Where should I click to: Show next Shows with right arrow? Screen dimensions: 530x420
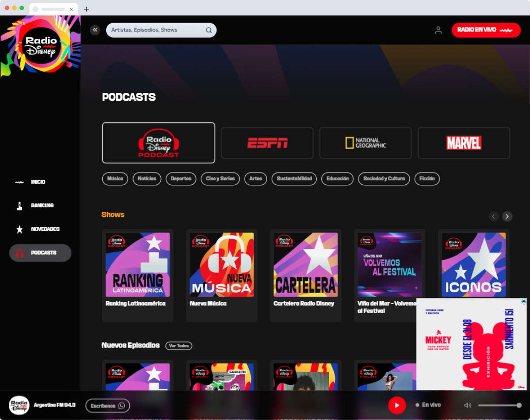tap(507, 216)
